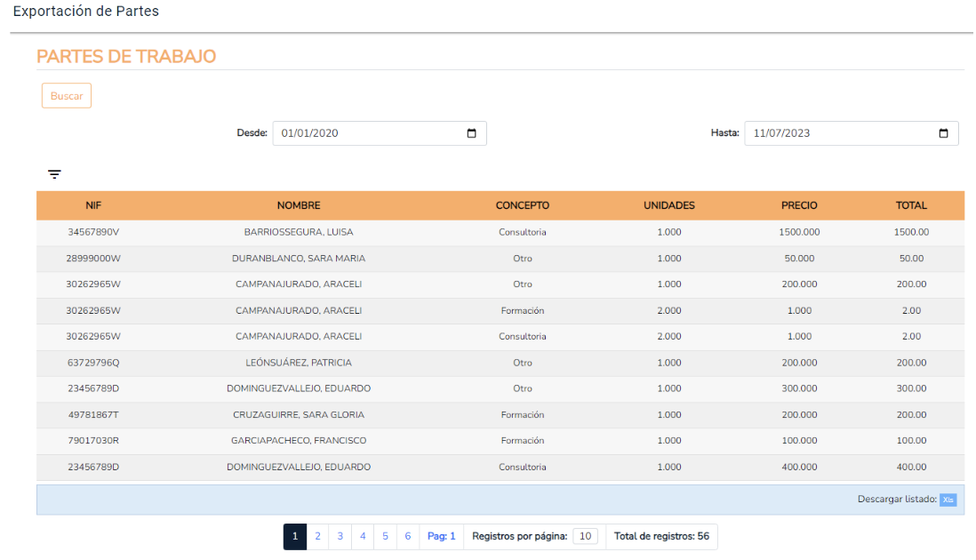Select LEÓNSUÁREZ, PATRICIA name cell

tap(299, 363)
